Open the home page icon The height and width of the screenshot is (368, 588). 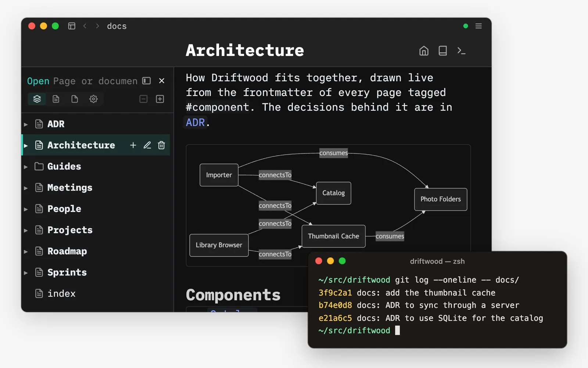pyautogui.click(x=424, y=50)
